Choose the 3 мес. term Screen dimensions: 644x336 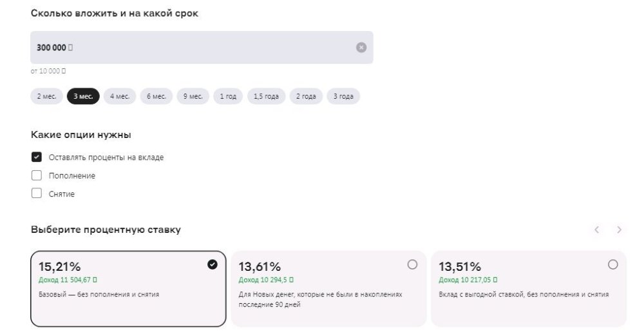(x=83, y=96)
